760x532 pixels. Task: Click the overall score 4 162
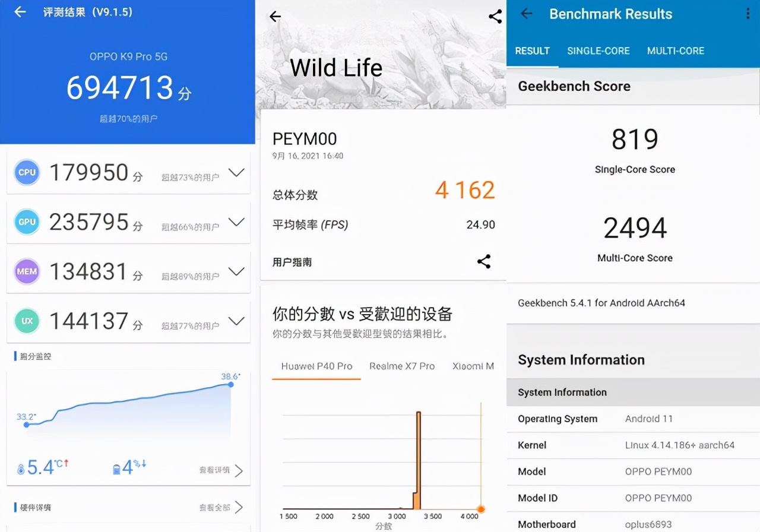point(465,190)
